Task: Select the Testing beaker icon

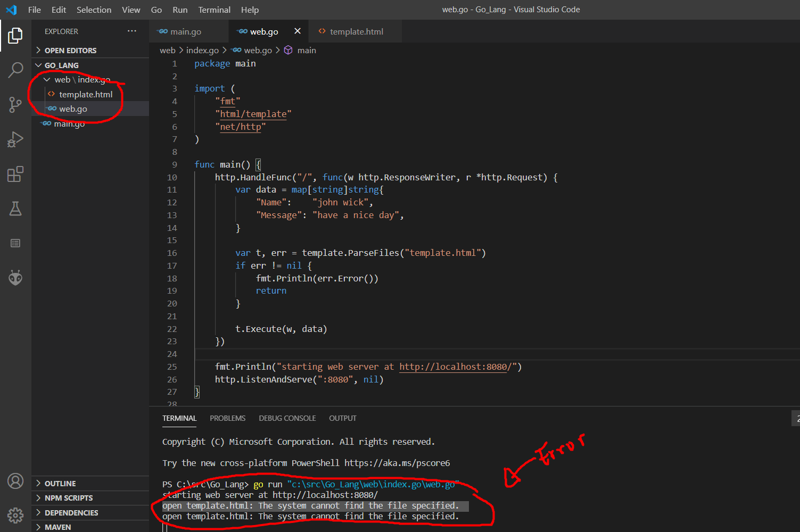Action: pyautogui.click(x=15, y=208)
